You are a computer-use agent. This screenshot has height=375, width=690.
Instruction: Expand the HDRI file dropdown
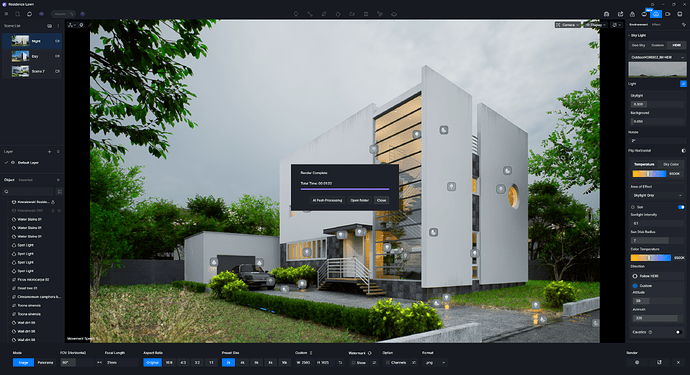[x=657, y=57]
